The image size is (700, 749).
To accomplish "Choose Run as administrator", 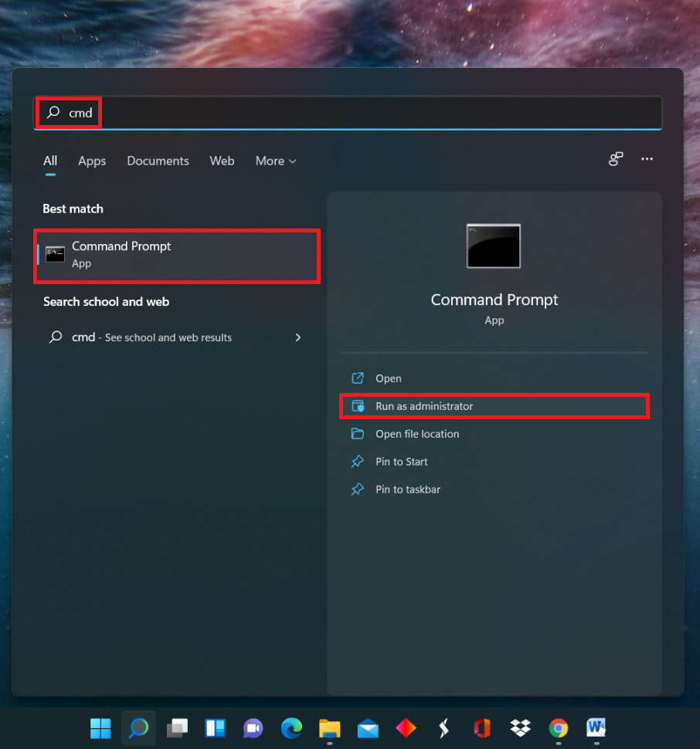I will click(x=494, y=406).
